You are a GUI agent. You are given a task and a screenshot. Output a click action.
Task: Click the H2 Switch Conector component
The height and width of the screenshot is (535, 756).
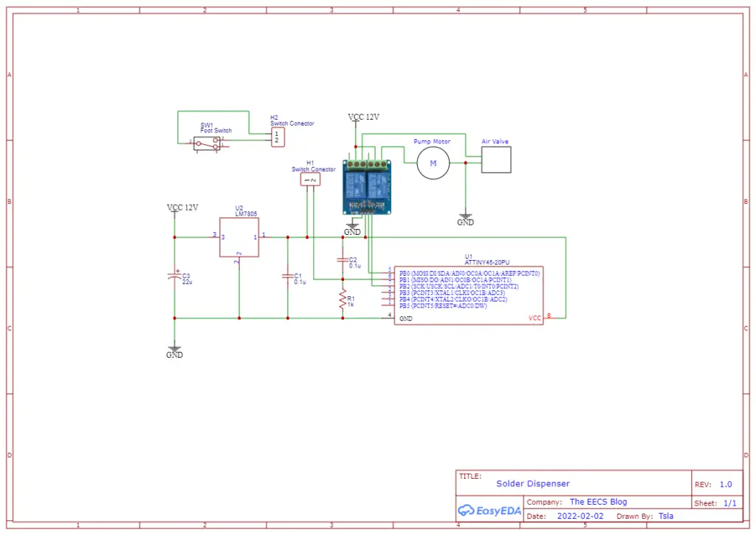pyautogui.click(x=277, y=137)
